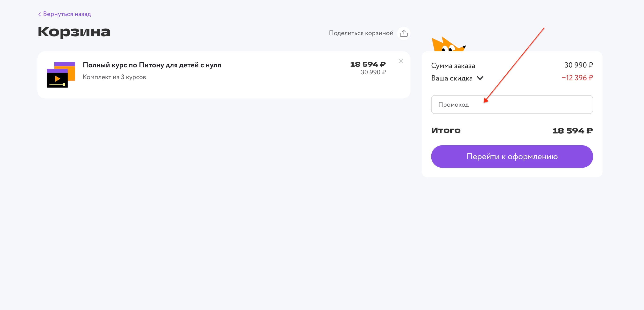644x310 pixels.
Task: Remove the course with X icon
Action: pyautogui.click(x=401, y=61)
